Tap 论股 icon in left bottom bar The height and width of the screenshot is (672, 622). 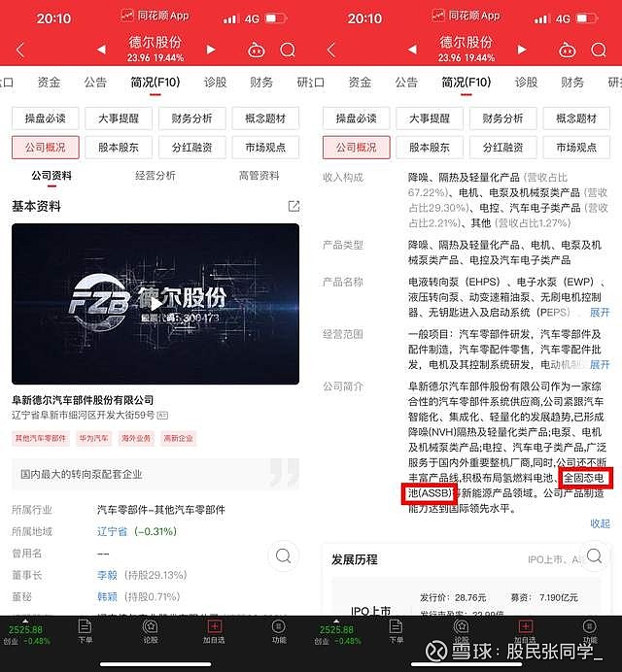click(151, 631)
